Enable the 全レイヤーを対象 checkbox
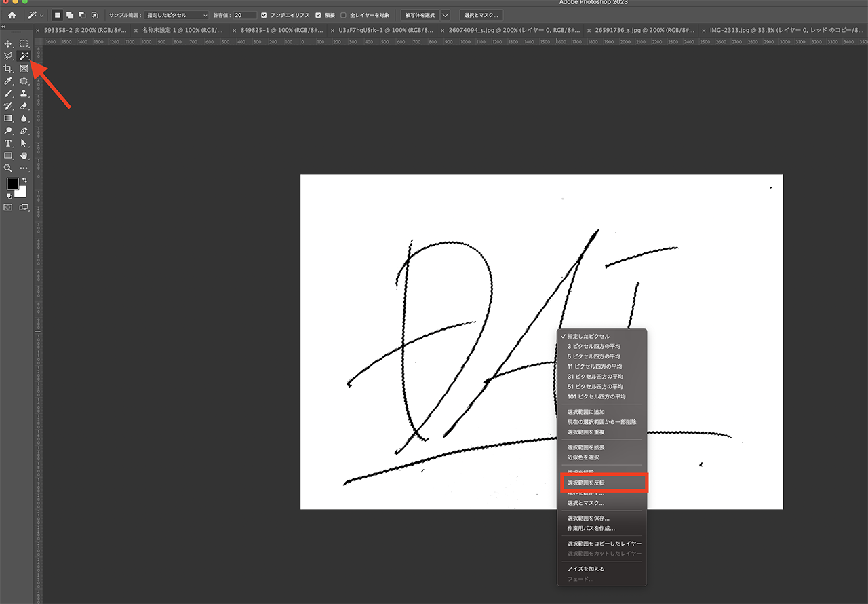The image size is (868, 604). tap(343, 15)
